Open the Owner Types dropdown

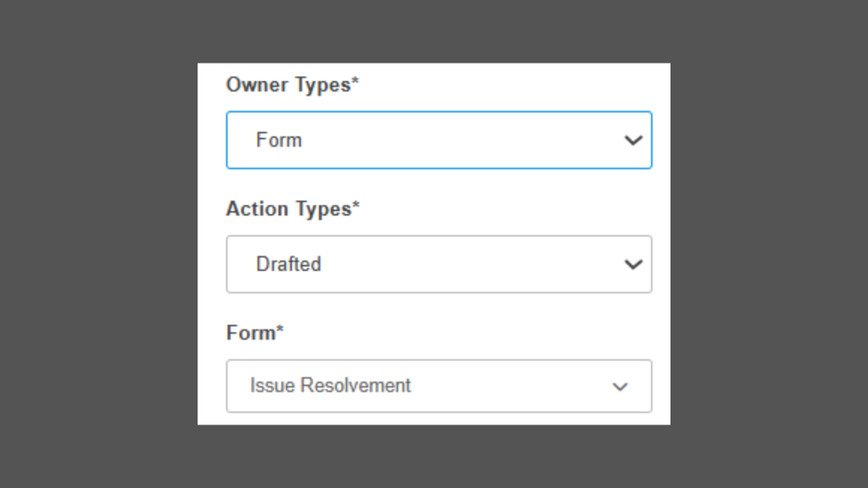[438, 140]
